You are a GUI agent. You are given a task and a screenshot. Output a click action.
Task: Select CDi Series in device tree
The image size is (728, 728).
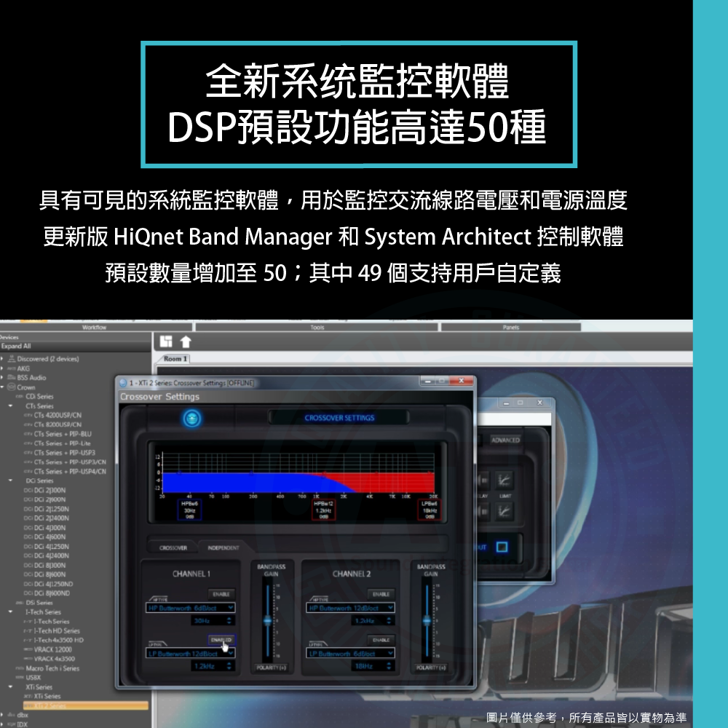point(39,397)
